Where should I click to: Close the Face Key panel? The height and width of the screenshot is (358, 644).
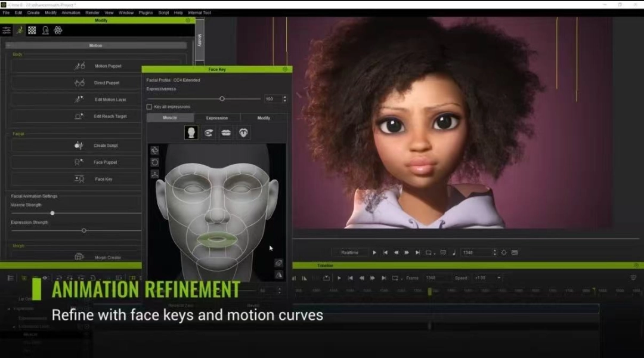[285, 69]
